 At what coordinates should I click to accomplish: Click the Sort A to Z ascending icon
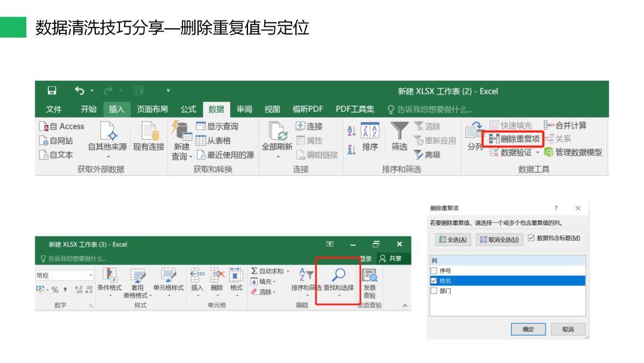click(351, 131)
